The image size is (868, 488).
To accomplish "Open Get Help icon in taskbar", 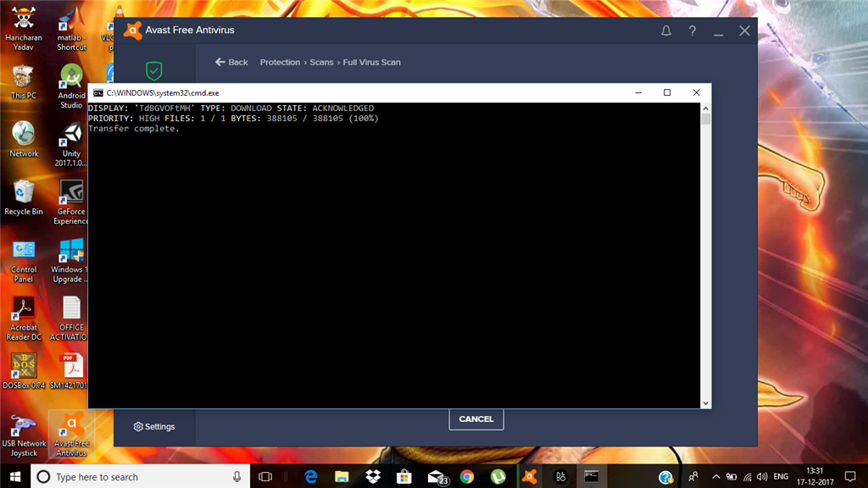I will click(665, 476).
